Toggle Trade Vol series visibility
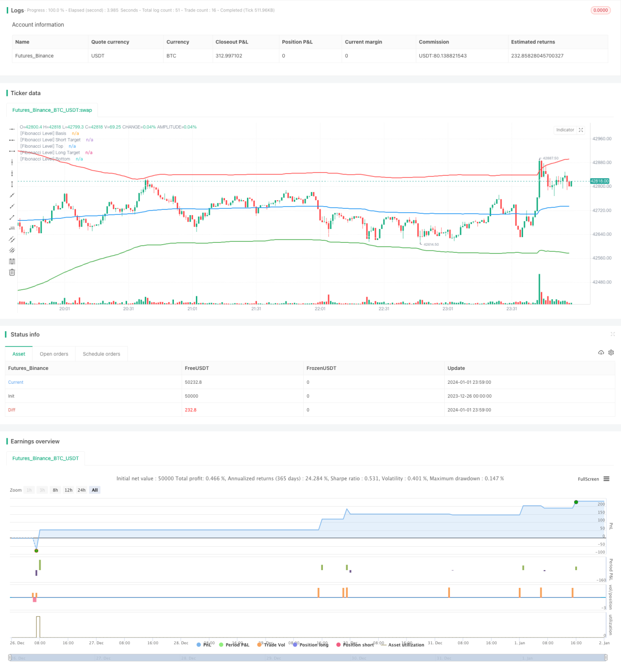The width and height of the screenshot is (621, 672). pos(271,645)
